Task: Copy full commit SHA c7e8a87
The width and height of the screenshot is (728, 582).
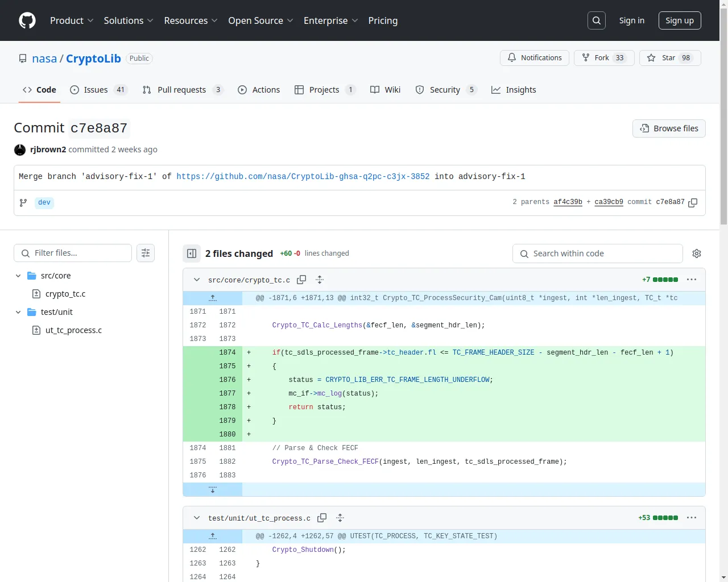Action: (693, 202)
